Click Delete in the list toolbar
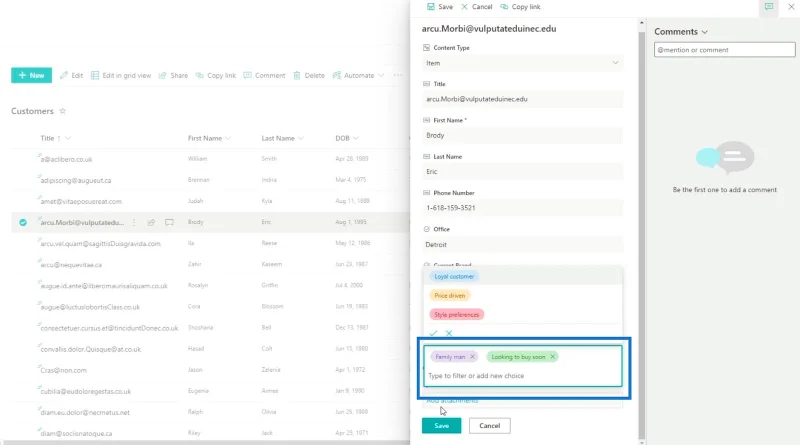The height and width of the screenshot is (445, 800). [x=309, y=75]
